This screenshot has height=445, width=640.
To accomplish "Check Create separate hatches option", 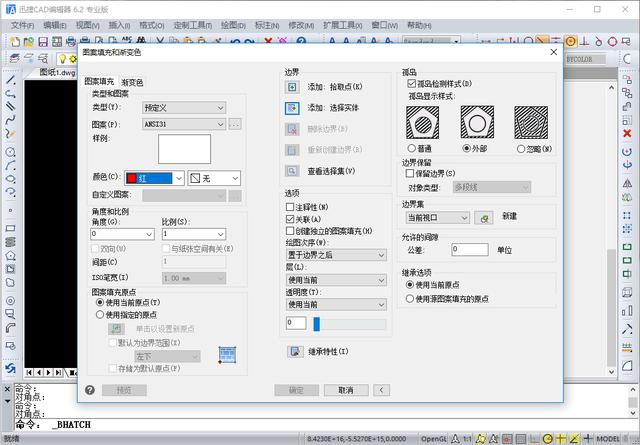I will pyautogui.click(x=290, y=231).
